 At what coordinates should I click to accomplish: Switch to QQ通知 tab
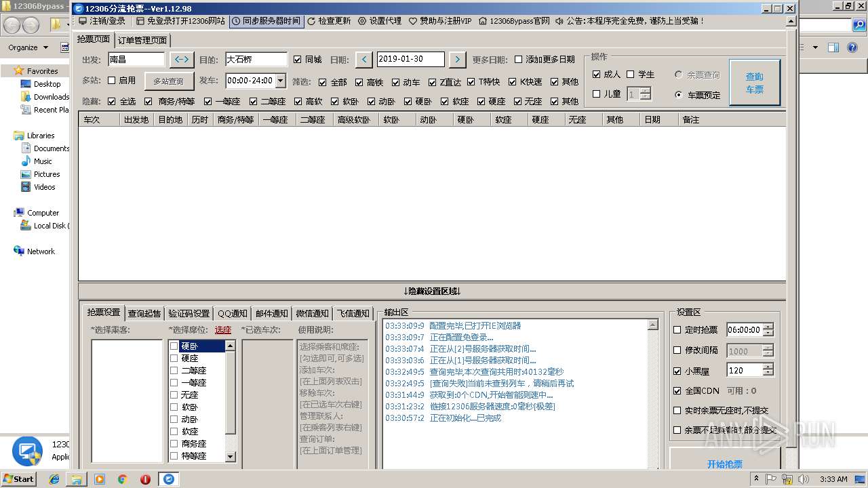click(233, 313)
